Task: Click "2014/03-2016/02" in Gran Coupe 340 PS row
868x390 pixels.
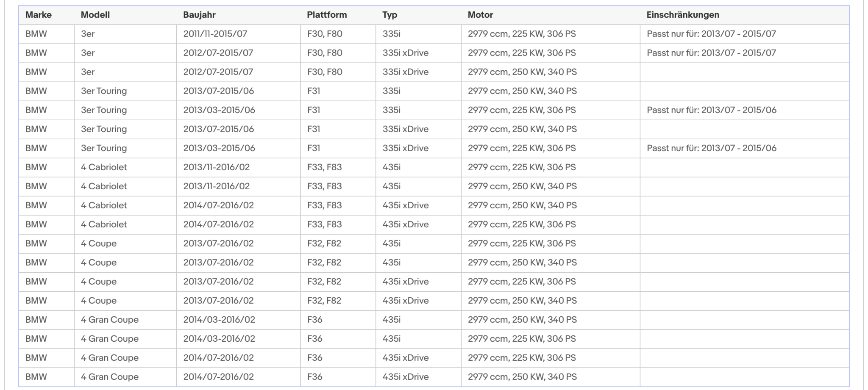Action: (219, 320)
